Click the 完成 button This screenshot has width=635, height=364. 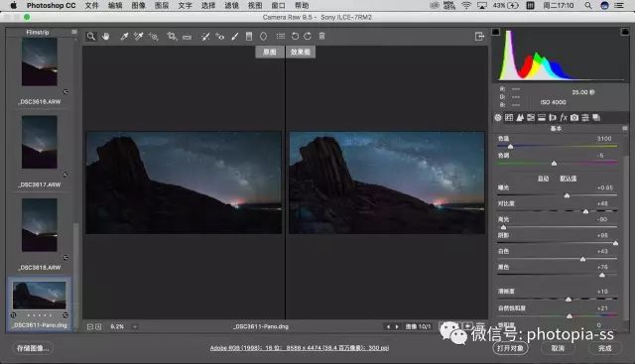[604, 348]
